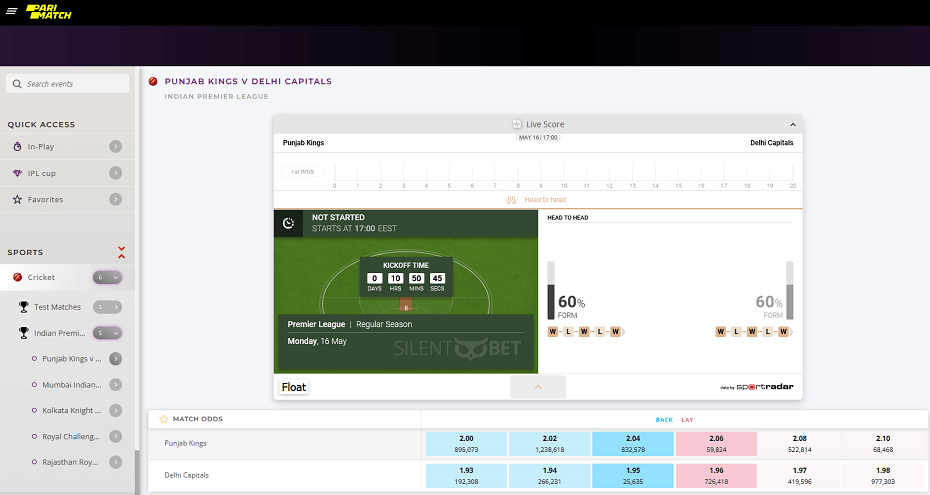Collapse widget with orange up arrow
The image size is (930, 495).
click(x=538, y=387)
